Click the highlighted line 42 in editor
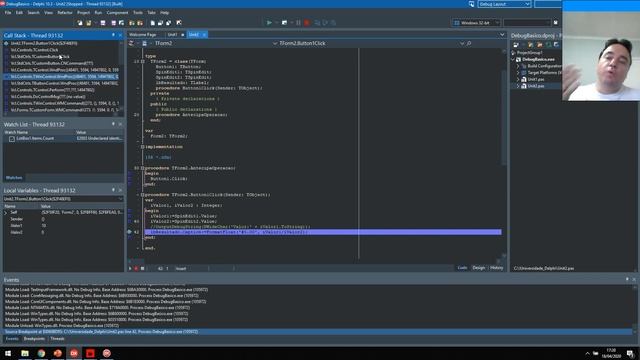 coord(323,232)
